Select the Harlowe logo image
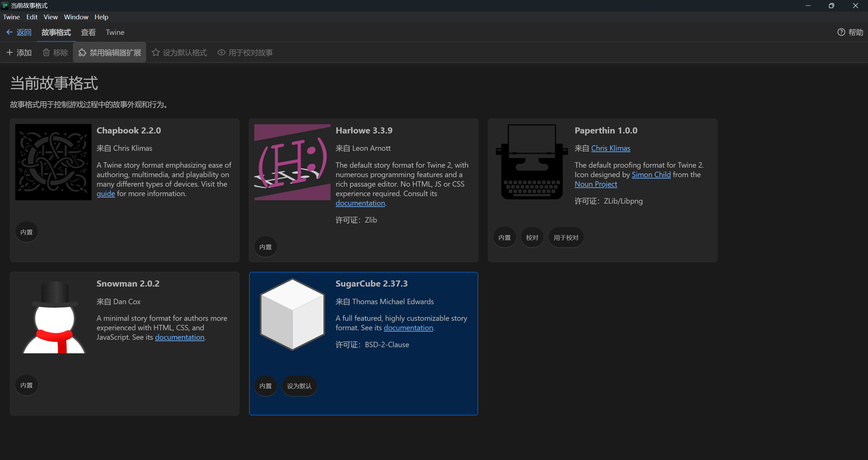This screenshot has width=868, height=460. click(292, 162)
